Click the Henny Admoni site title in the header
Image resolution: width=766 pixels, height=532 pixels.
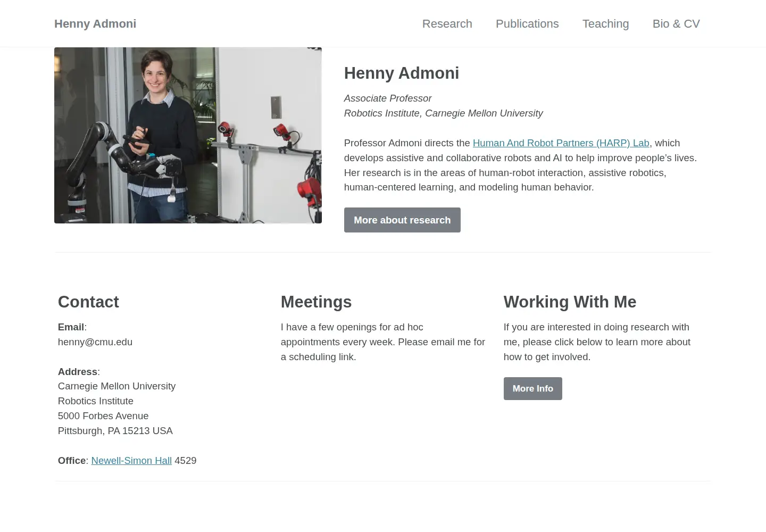click(95, 24)
